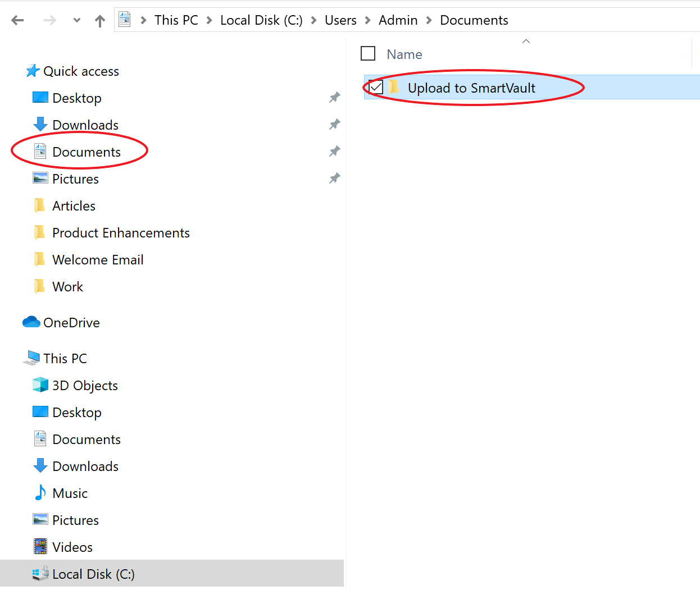Open the Videos folder
Image resolution: width=700 pixels, height=590 pixels.
(x=72, y=547)
